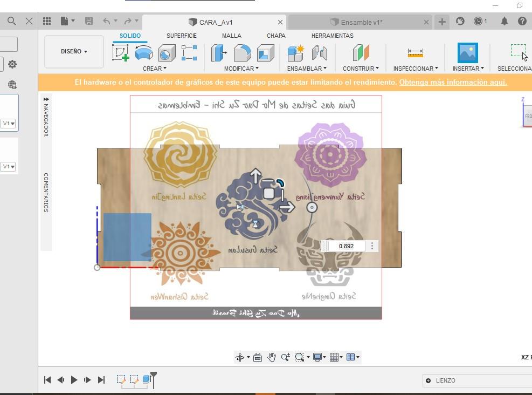Open the Grid and Snaps settings
The width and height of the screenshot is (532, 395).
coord(334,357)
